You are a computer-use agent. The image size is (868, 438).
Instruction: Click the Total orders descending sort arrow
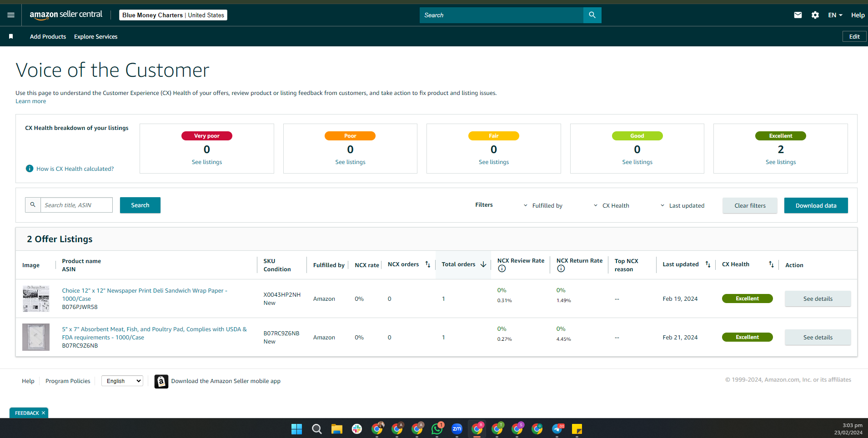(x=483, y=264)
